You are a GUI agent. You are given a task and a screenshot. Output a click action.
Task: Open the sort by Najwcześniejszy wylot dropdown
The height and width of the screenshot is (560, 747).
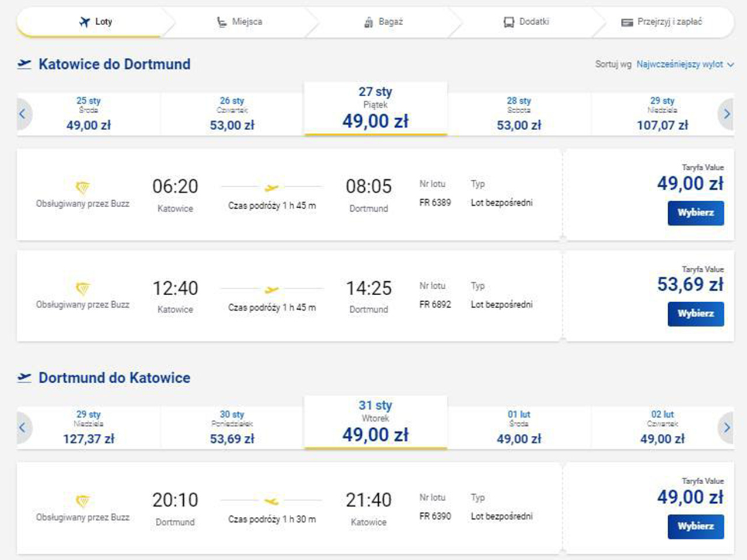point(685,64)
